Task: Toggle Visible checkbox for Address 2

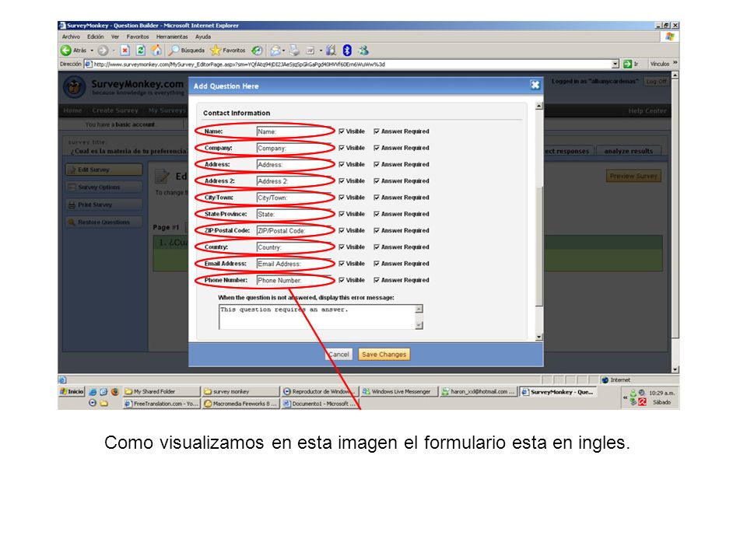Action: pyautogui.click(x=342, y=181)
